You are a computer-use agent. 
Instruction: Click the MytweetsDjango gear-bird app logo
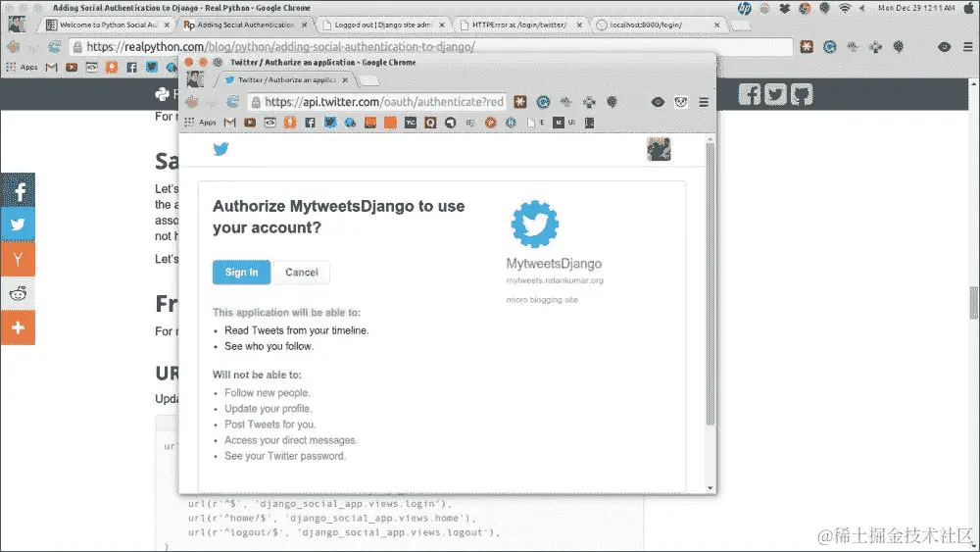[x=535, y=224]
